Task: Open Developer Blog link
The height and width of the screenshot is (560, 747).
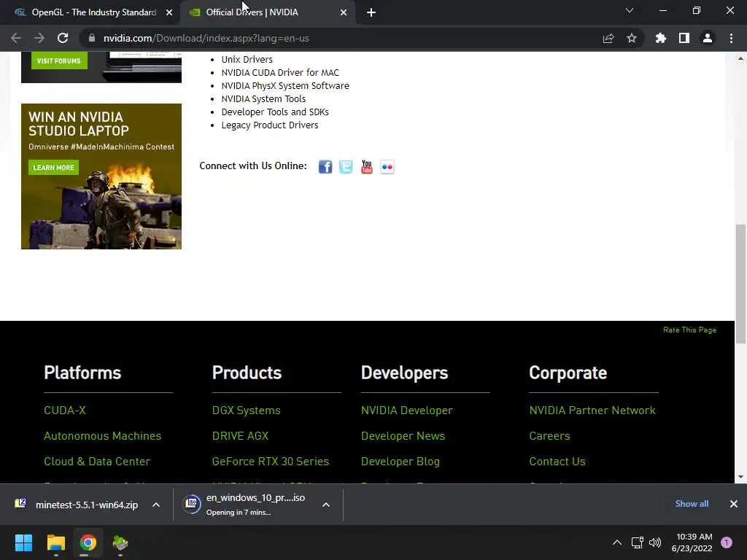Action: [x=400, y=462]
